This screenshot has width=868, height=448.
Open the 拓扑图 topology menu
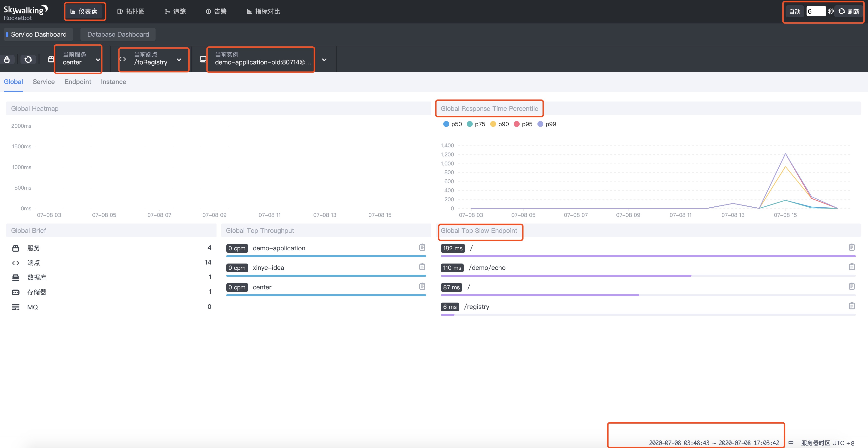tap(131, 11)
